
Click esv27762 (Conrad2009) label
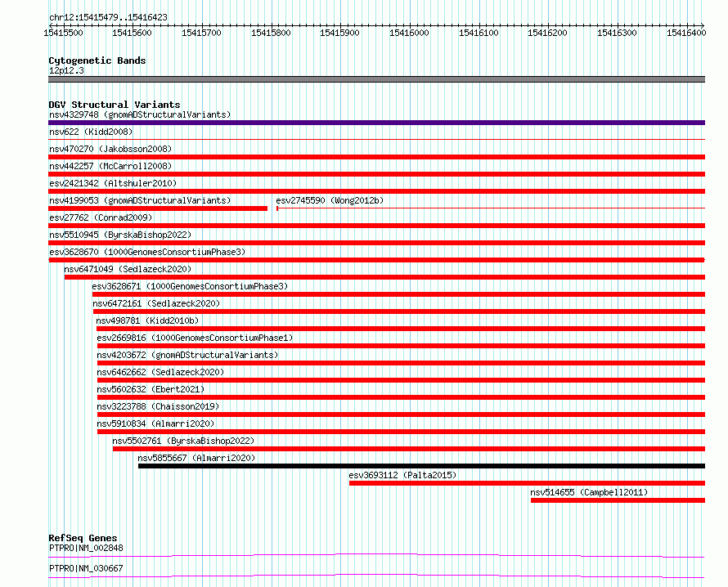click(x=101, y=217)
